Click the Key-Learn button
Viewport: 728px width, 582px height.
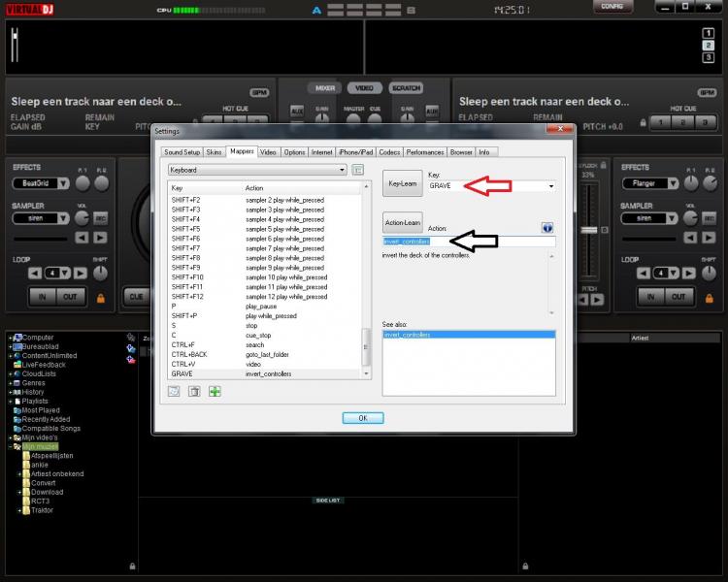(403, 183)
